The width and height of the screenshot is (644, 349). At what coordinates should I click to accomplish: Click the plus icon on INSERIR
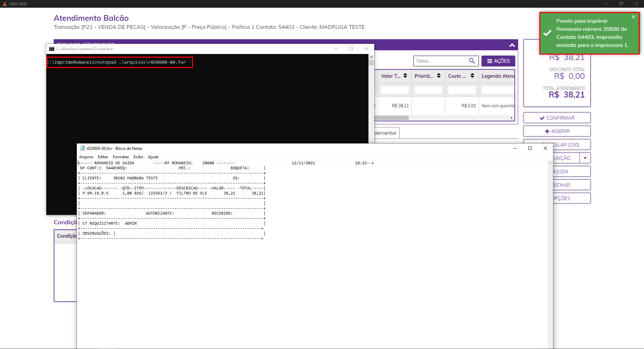point(547,131)
